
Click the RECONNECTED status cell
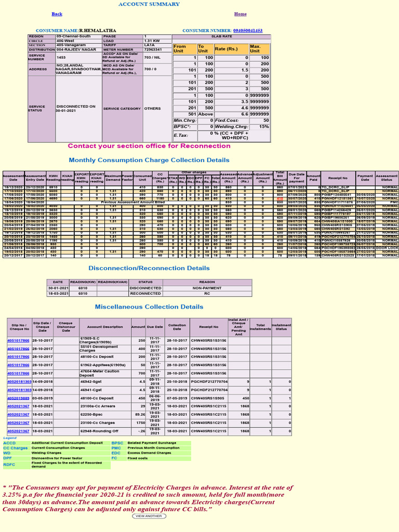(x=145, y=294)
